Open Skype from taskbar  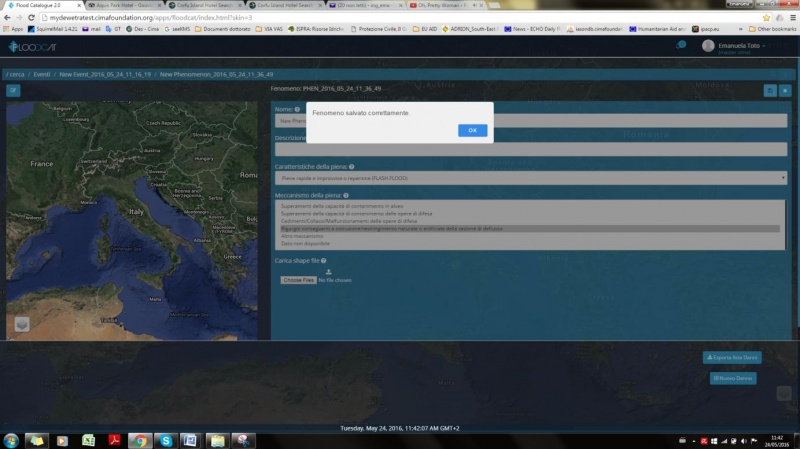click(166, 440)
